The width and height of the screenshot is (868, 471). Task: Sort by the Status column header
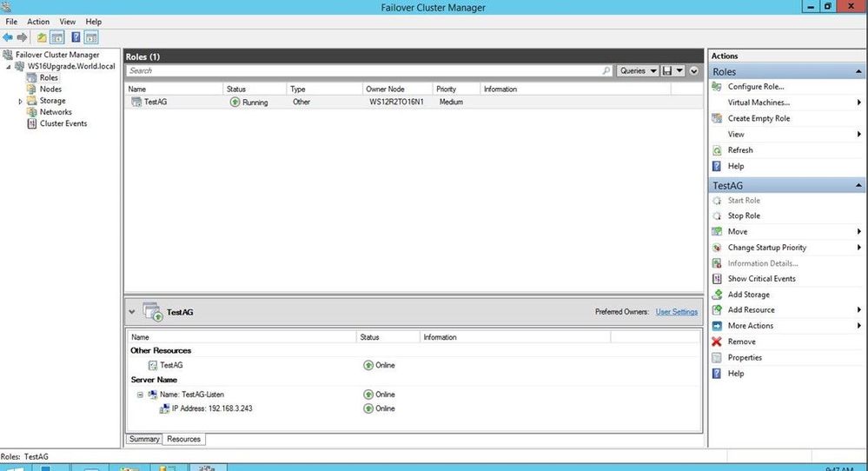[x=255, y=90]
